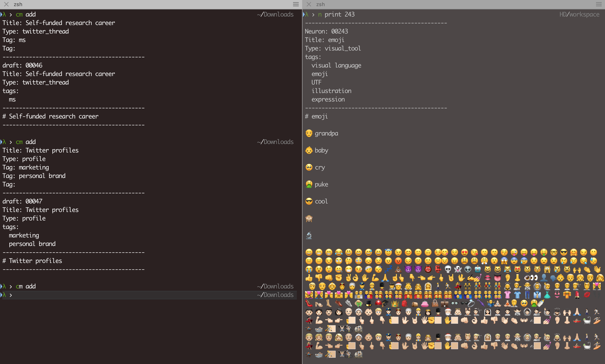
Task: Select the black top hat emoji
Action: click(x=368, y=304)
